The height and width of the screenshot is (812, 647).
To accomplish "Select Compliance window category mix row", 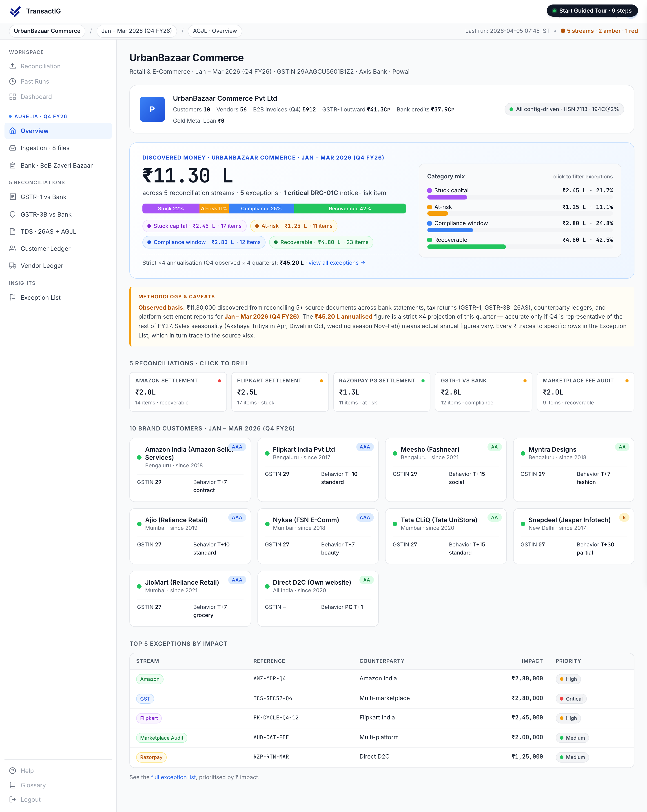I will point(520,226).
